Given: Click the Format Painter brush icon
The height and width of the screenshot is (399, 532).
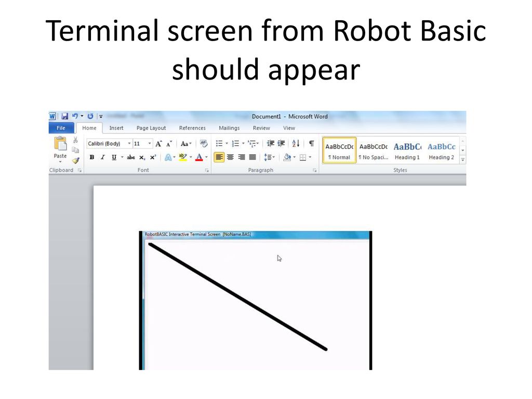Looking at the screenshot, I should (x=75, y=160).
